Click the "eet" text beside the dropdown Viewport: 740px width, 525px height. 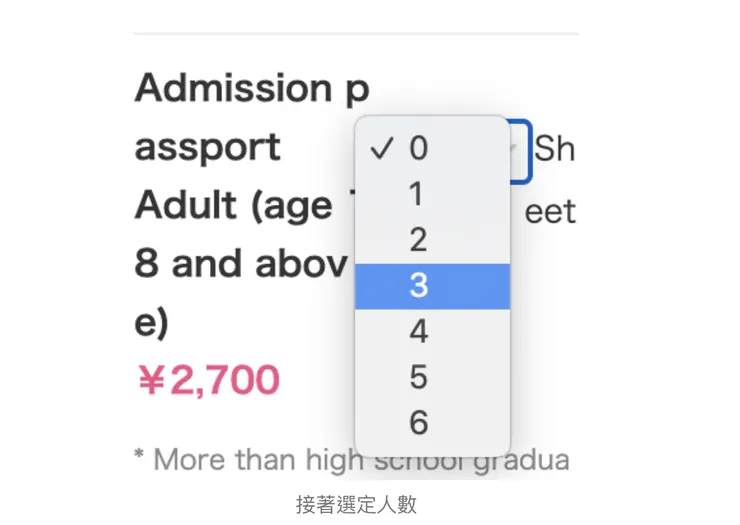point(550,212)
